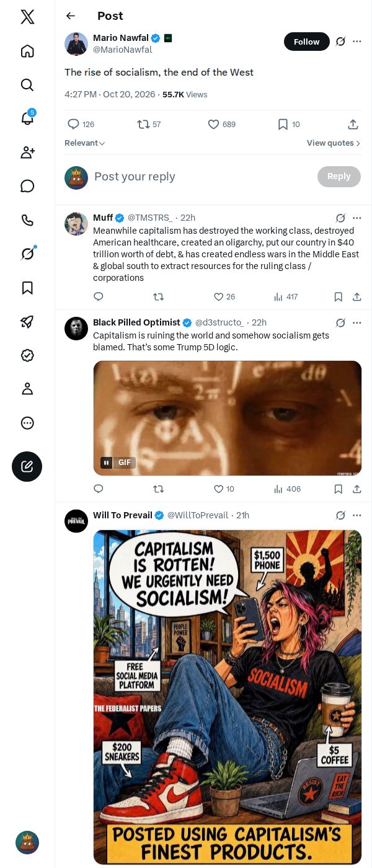Open the Home icon in sidebar
Screen dimensions: 372x868
(27, 51)
